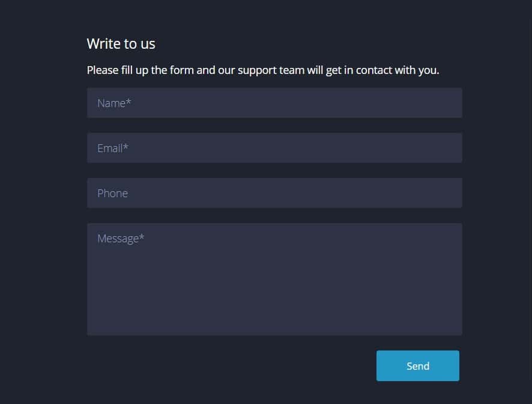Click the 'Send' label text
Screen dimensions: 532x404
pyautogui.click(x=418, y=366)
